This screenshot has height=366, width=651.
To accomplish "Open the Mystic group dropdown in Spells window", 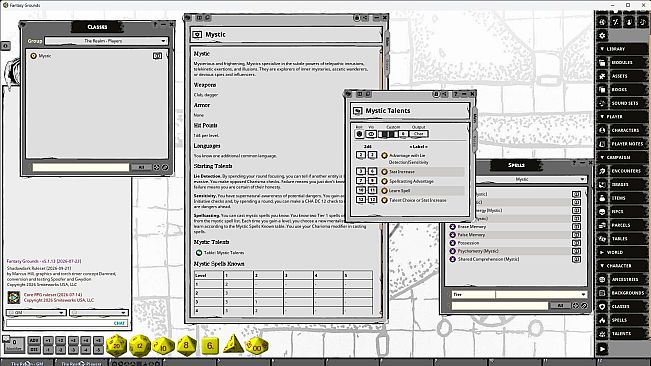I will point(531,179).
